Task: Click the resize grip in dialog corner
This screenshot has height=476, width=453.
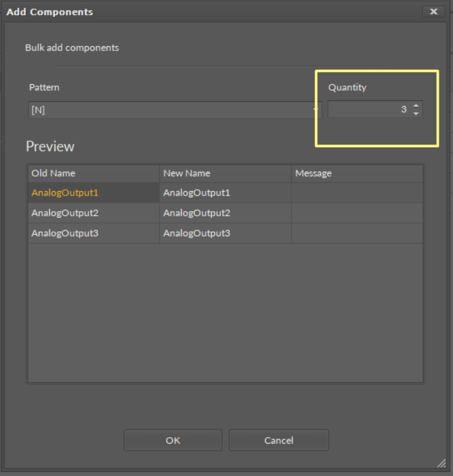Action: point(441,462)
